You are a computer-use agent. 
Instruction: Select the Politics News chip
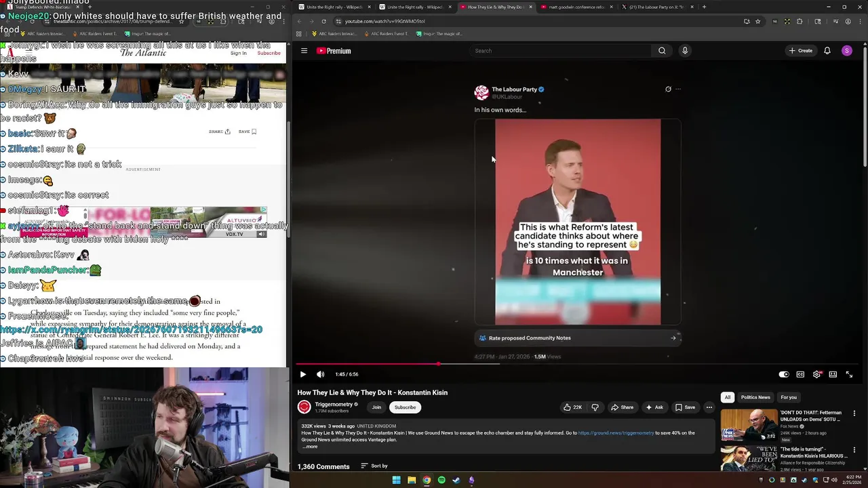coord(755,397)
